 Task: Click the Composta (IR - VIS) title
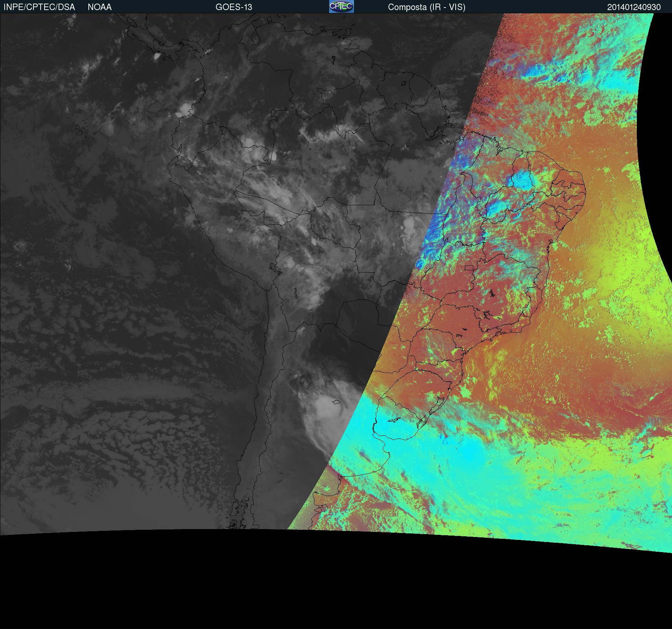tap(427, 7)
